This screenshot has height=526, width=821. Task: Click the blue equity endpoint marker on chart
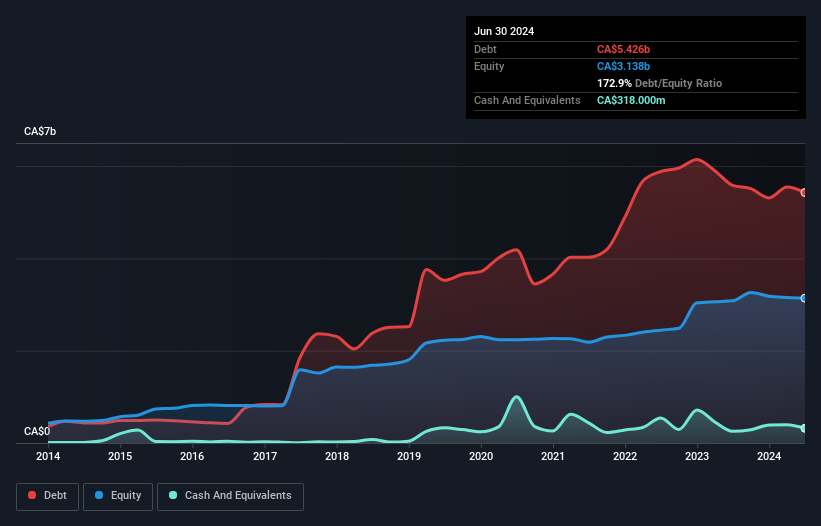(x=804, y=298)
